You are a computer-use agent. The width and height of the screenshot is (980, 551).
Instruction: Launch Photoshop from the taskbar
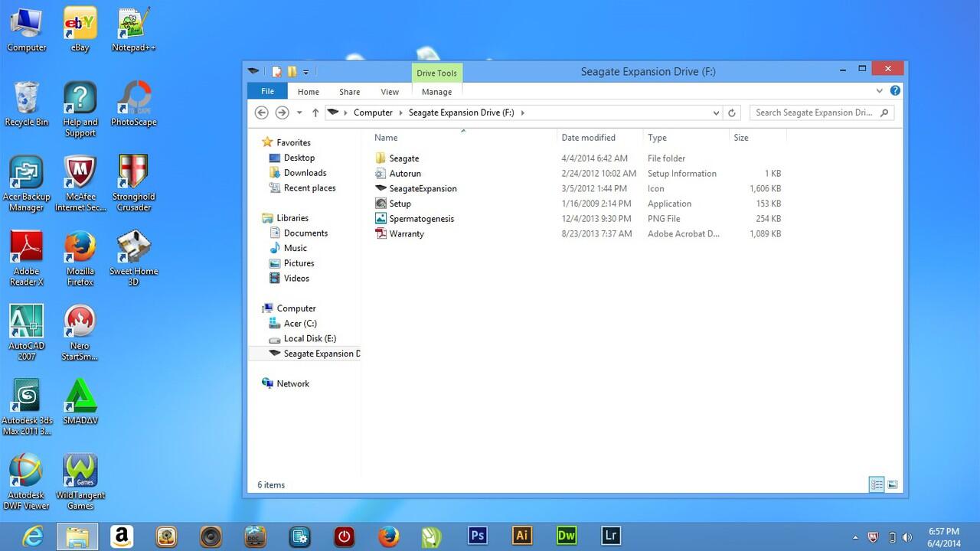point(478,536)
